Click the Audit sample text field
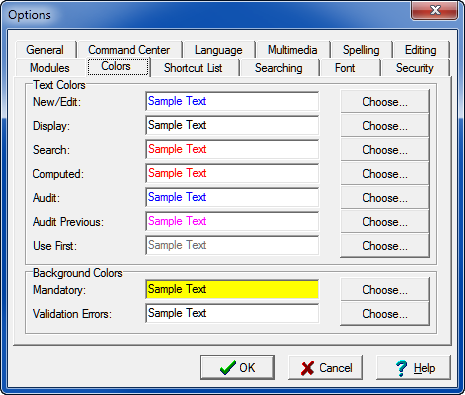This screenshot has width=465, height=395. coord(232,197)
